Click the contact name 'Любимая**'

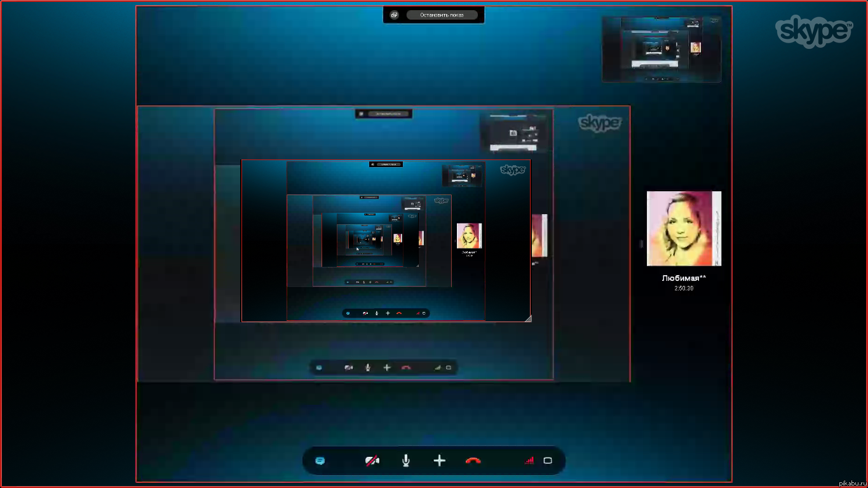pos(684,278)
